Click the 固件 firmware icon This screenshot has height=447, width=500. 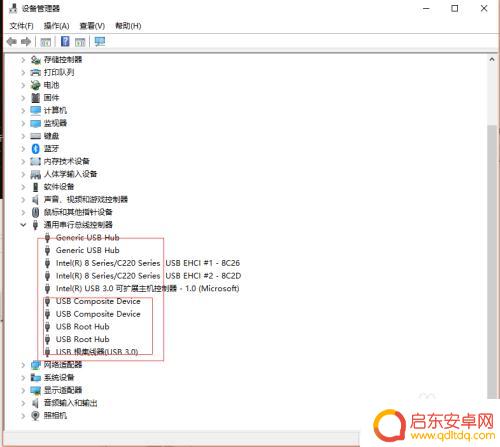(36, 98)
